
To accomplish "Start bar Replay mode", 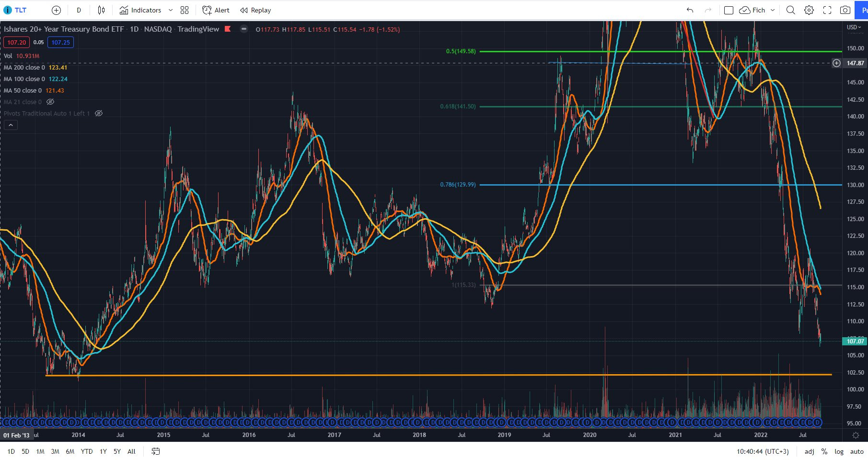I will tap(255, 10).
